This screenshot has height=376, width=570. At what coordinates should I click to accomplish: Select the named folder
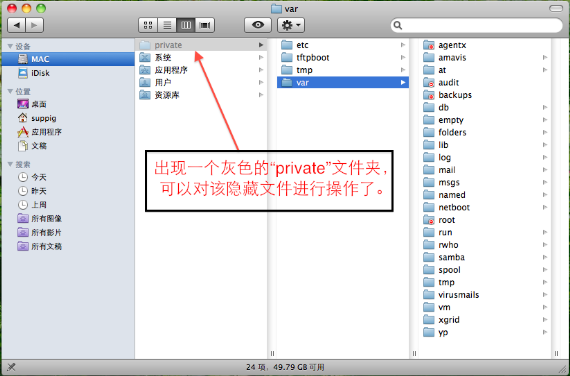click(485, 195)
